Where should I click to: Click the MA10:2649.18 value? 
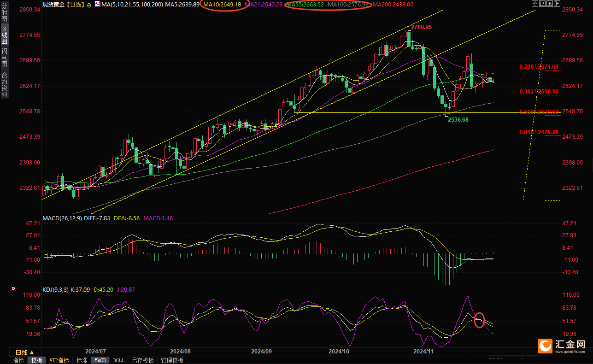(222, 4)
